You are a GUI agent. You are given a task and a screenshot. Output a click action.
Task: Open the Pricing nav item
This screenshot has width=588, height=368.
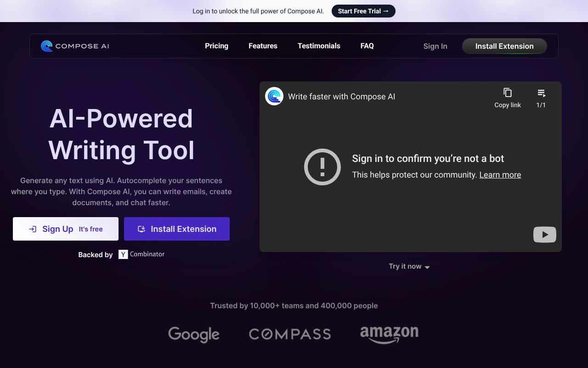pos(216,46)
